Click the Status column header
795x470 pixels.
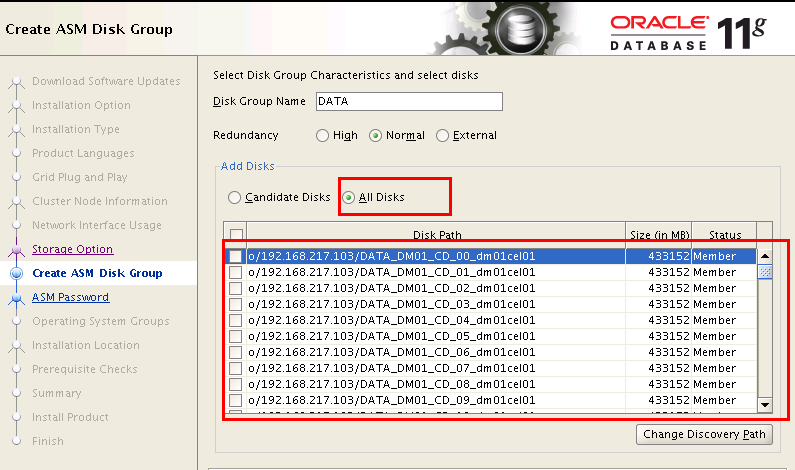tap(725, 235)
